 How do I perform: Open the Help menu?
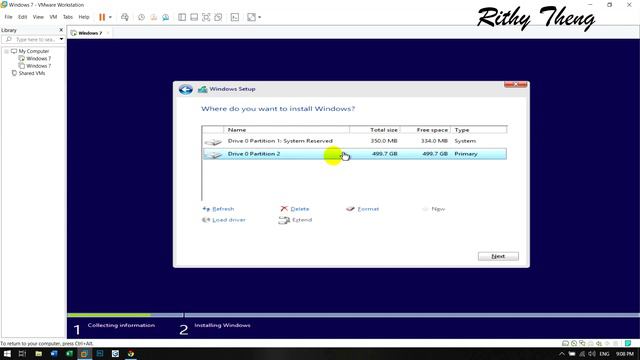tap(84, 17)
